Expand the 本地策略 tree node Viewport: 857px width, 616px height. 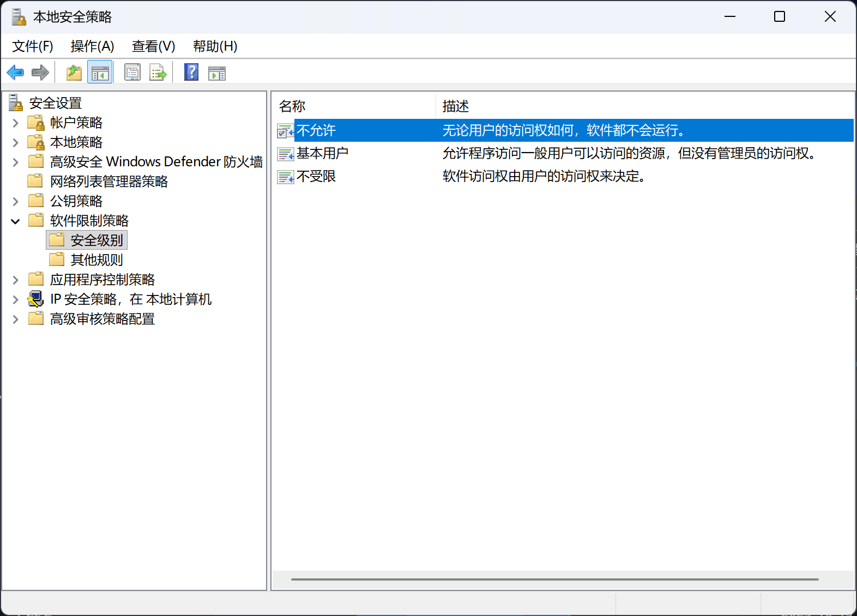pyautogui.click(x=16, y=143)
